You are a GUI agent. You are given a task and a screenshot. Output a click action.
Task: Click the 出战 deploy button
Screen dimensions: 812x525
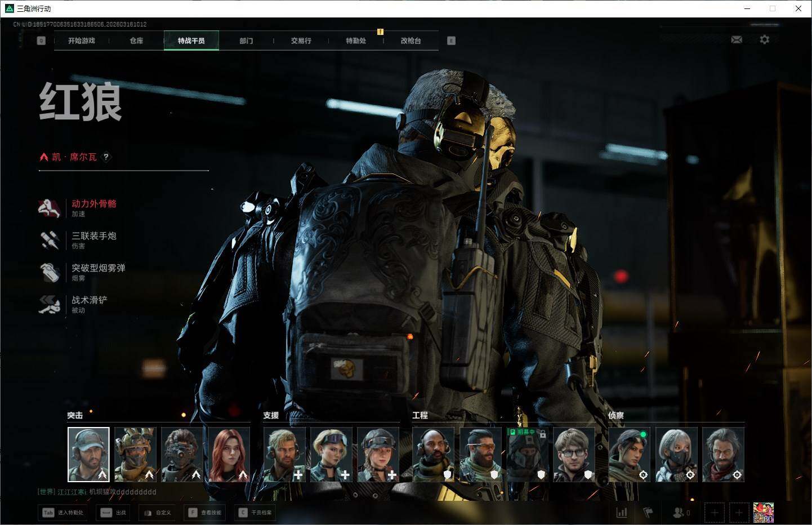pos(113,513)
